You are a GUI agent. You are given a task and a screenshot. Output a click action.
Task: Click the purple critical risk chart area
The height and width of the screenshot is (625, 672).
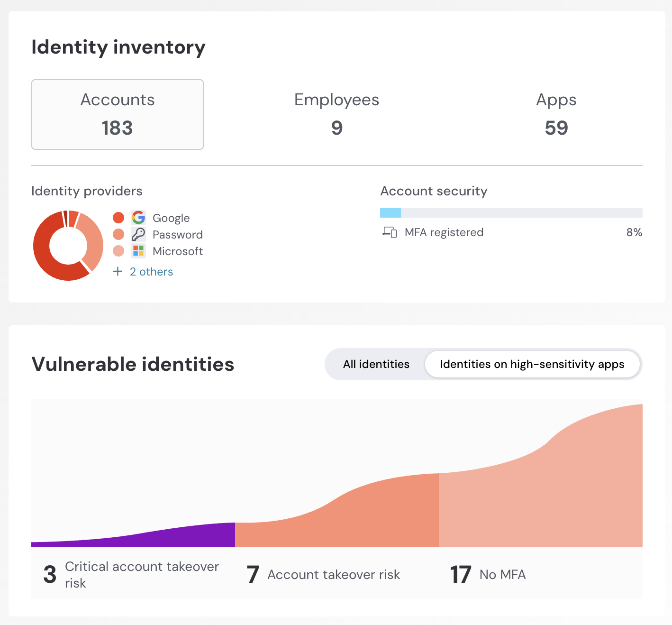190,536
